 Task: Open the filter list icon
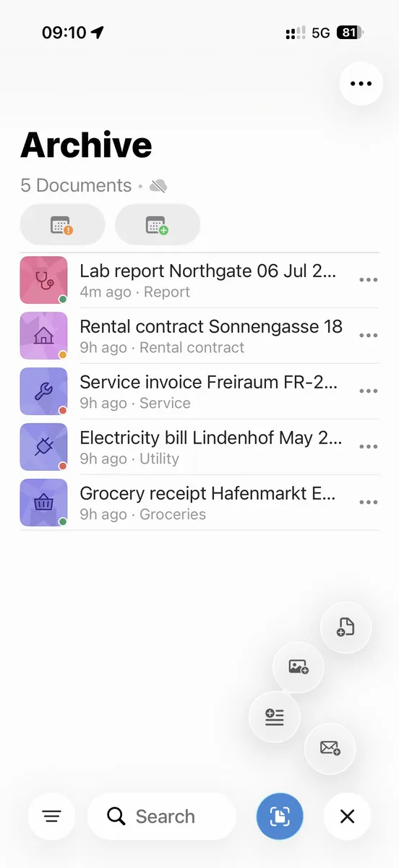click(51, 817)
